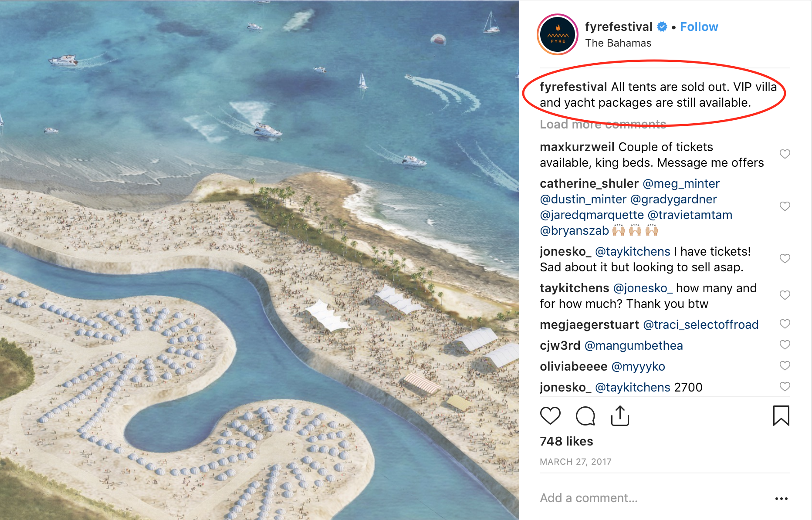Screen dimensions: 812x520
Task: Like catherine_shuler's comment with its heart
Action: click(785, 206)
